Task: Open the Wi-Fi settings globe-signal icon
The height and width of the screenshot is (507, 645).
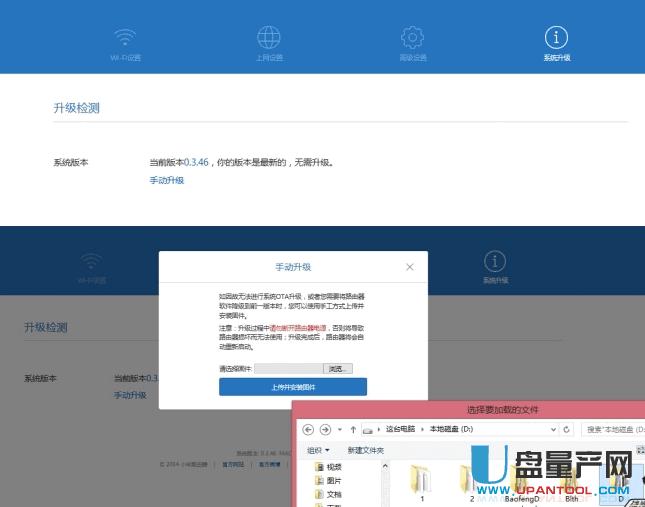Action: point(125,38)
